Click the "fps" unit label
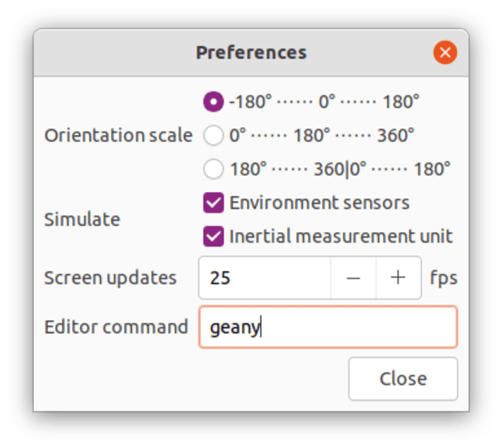This screenshot has height=448, width=501. click(x=444, y=278)
